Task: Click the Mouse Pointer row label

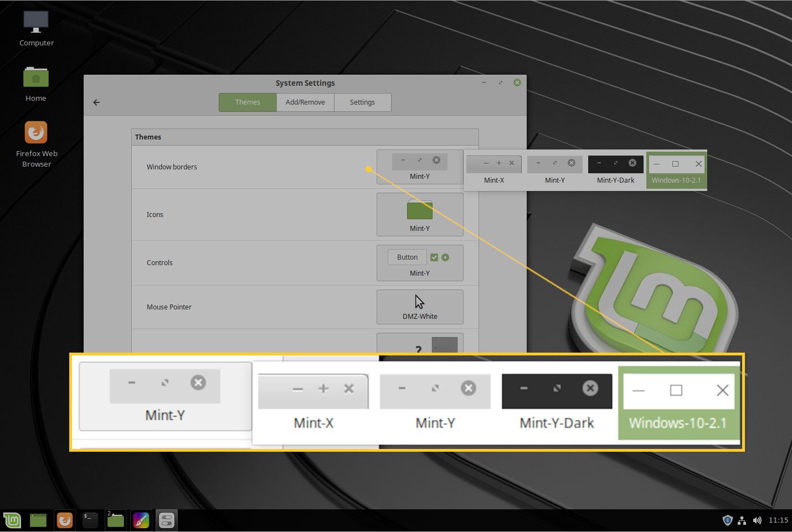Action: tap(169, 307)
